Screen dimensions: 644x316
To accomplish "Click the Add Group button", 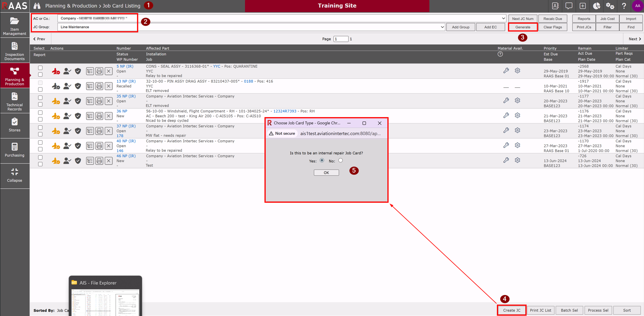I will click(461, 27).
